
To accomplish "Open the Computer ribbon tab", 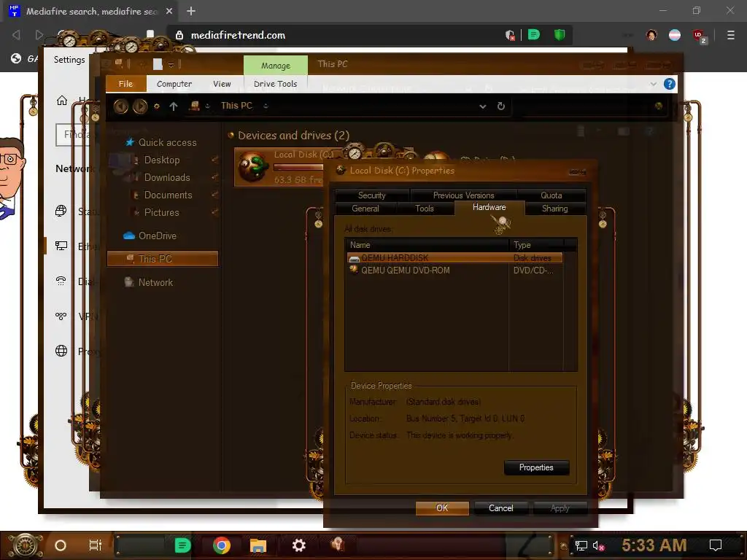I will [x=174, y=84].
